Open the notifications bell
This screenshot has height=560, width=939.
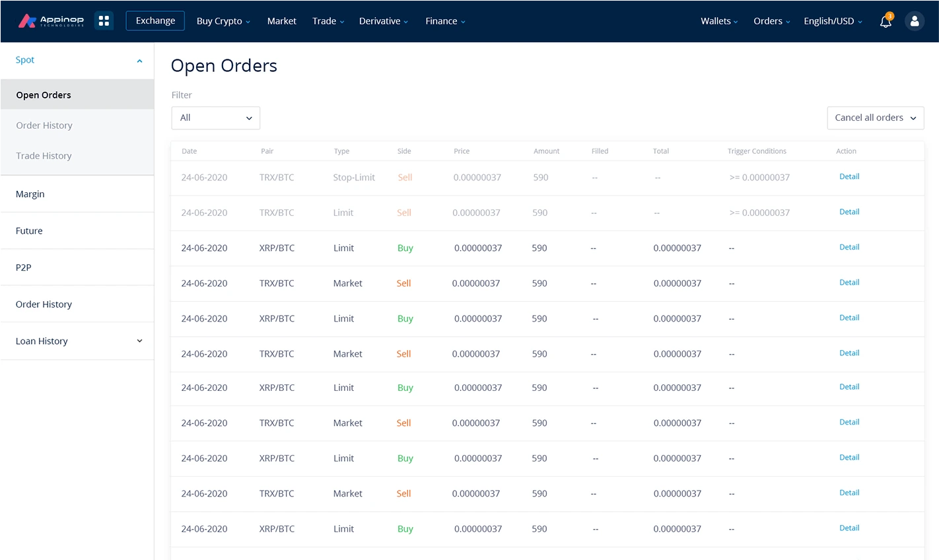[x=886, y=22]
